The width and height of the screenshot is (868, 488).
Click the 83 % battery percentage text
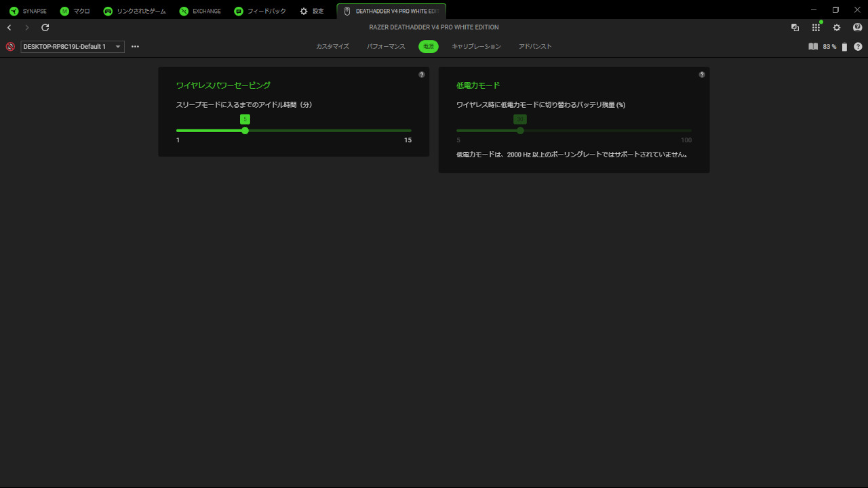pyautogui.click(x=829, y=47)
